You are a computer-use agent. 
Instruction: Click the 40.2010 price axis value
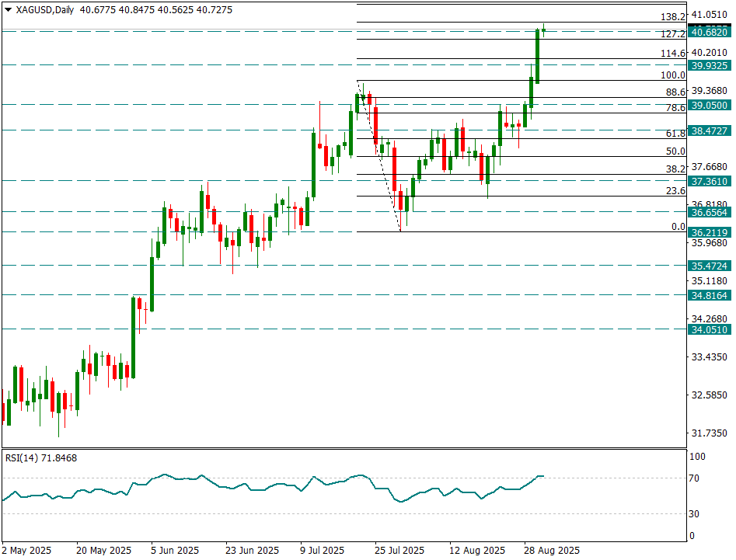710,52
